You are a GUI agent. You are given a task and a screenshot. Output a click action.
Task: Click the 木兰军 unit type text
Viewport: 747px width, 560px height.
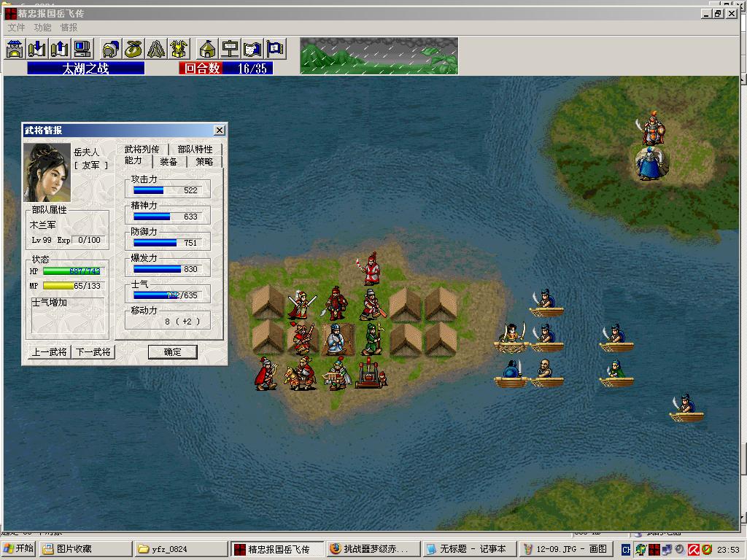click(43, 225)
